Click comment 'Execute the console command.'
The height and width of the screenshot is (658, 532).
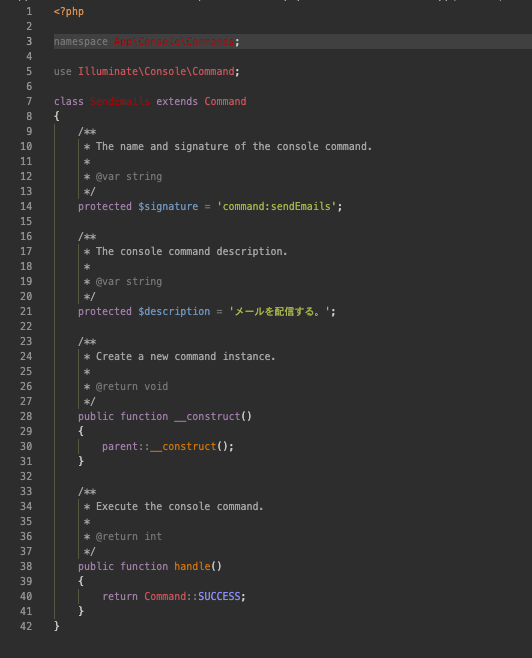click(x=180, y=507)
